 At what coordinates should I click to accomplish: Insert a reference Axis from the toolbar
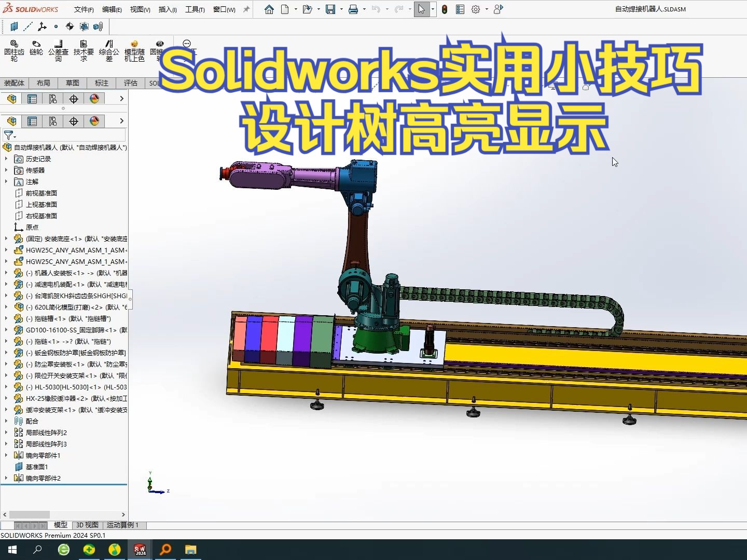point(28,26)
